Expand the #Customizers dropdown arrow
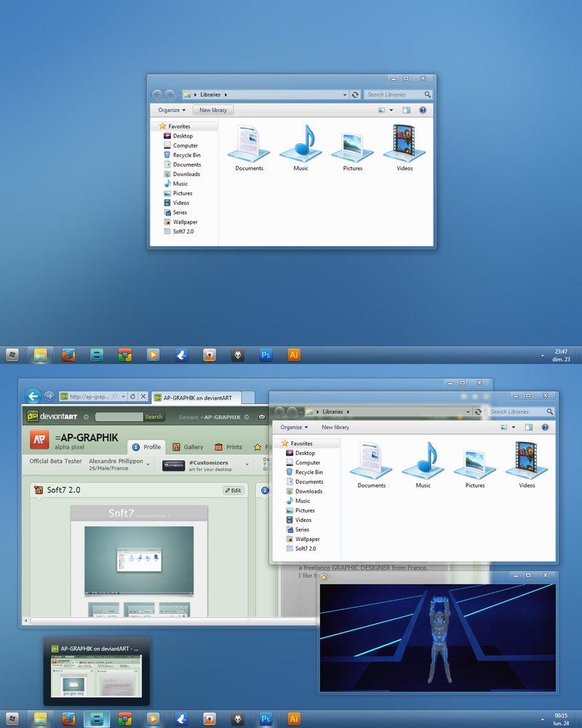Viewport: 582px width, 728px height. pyautogui.click(x=247, y=464)
